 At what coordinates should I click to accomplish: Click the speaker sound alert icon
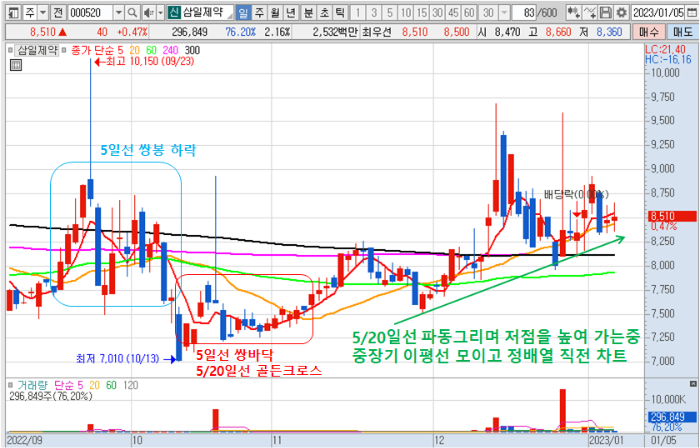click(x=149, y=12)
